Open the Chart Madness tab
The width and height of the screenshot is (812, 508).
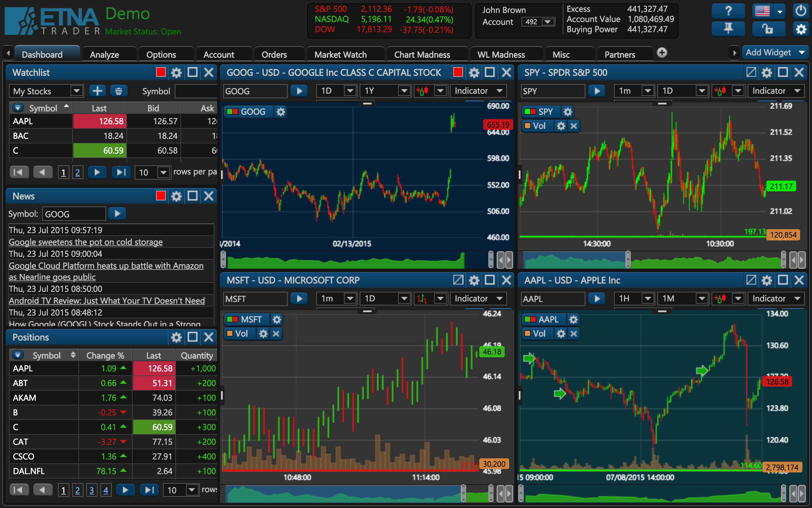point(422,54)
